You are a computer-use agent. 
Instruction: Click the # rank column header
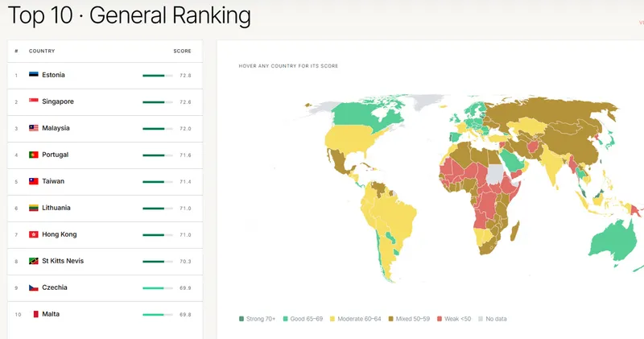16,51
